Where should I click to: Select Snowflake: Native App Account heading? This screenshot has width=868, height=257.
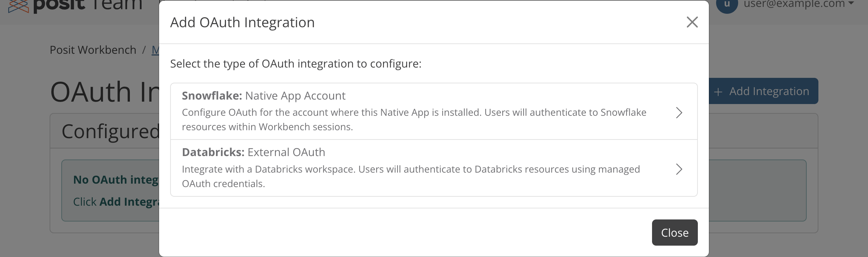pos(263,96)
